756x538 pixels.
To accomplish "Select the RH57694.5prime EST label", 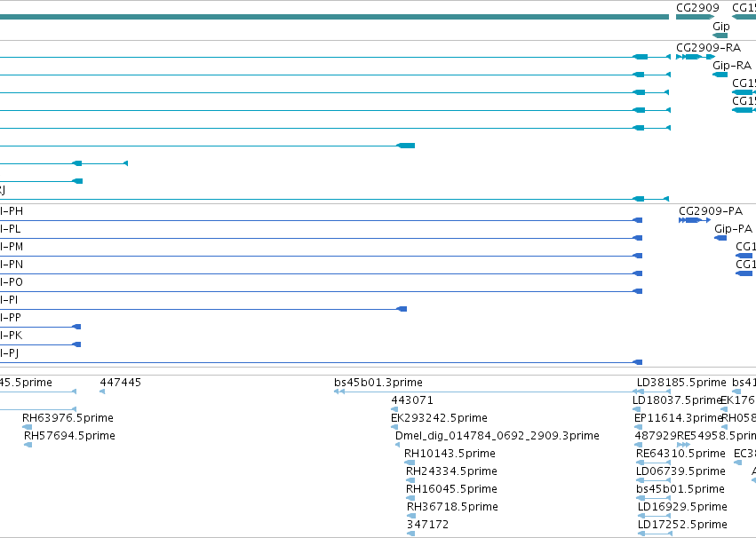I will [x=69, y=436].
